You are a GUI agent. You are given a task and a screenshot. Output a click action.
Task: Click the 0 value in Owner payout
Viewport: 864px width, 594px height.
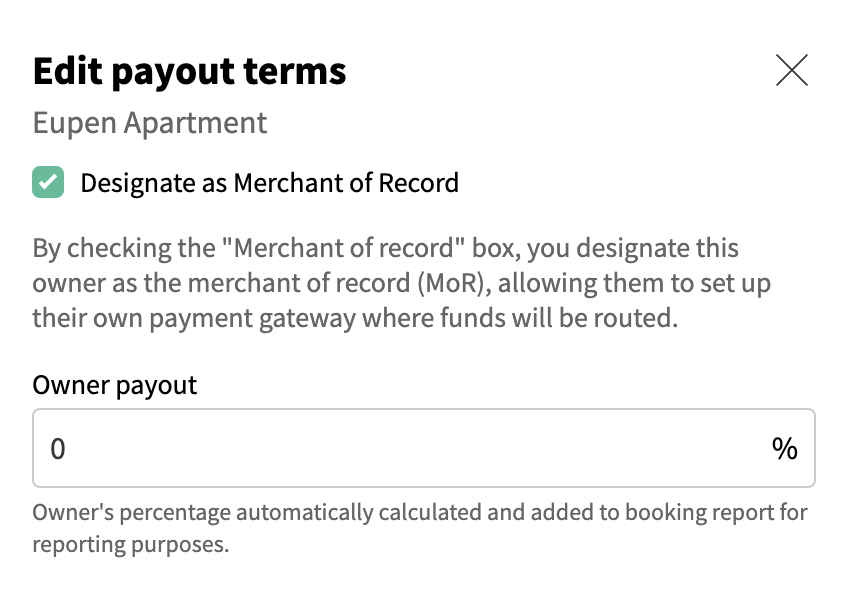pos(58,449)
